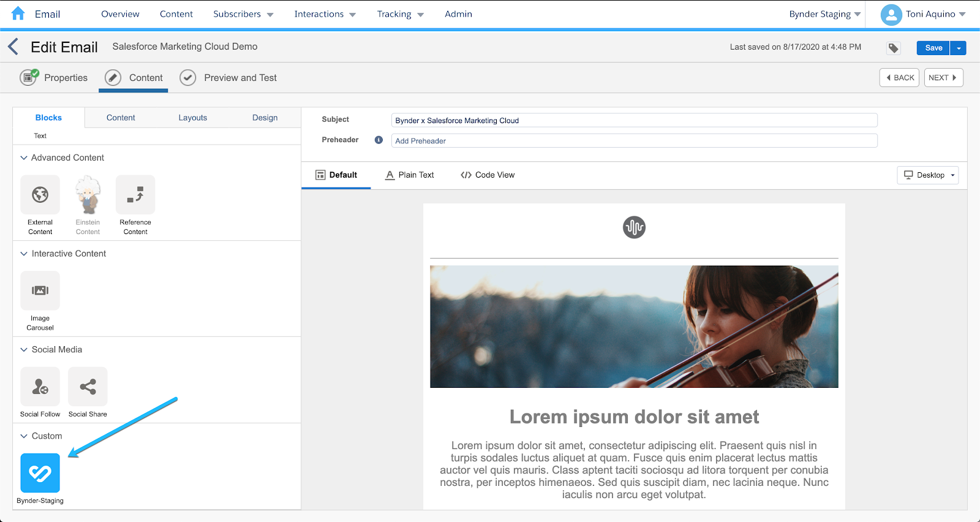
Task: Switch to the Design tab
Action: coord(265,118)
